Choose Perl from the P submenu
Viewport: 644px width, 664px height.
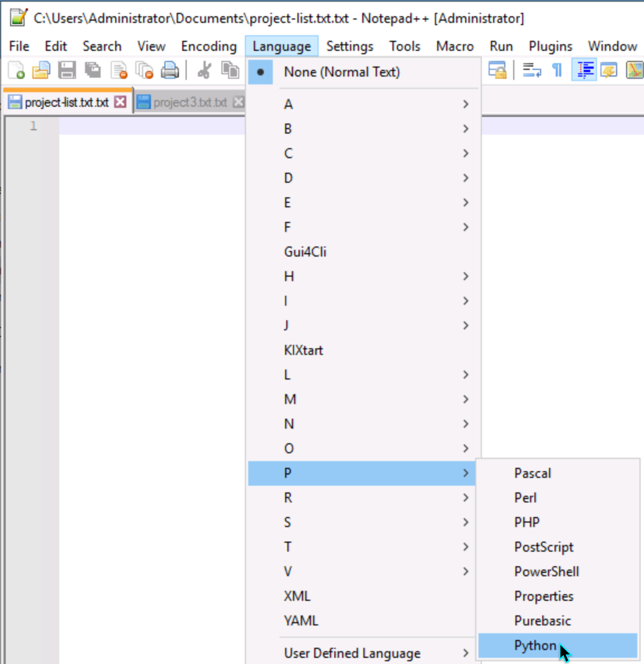[558, 497]
